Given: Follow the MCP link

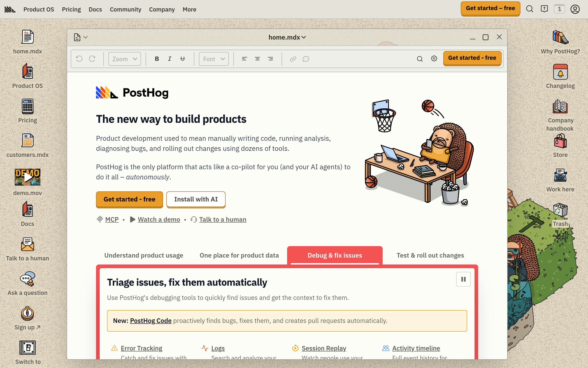Looking at the screenshot, I should (x=112, y=219).
